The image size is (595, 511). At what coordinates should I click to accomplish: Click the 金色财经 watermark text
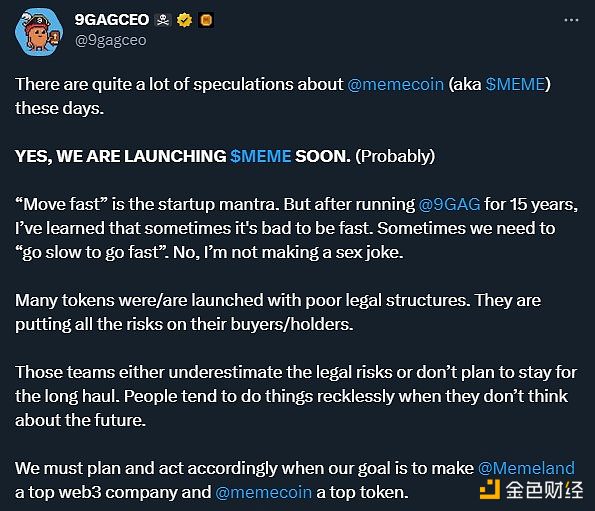(544, 490)
